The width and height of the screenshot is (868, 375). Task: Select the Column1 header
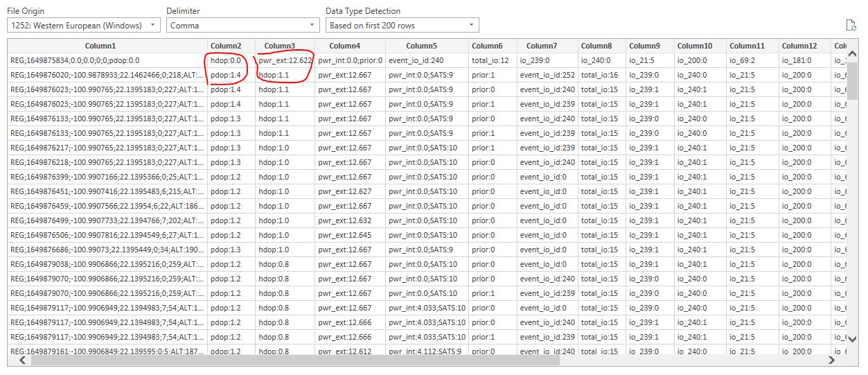(x=105, y=46)
